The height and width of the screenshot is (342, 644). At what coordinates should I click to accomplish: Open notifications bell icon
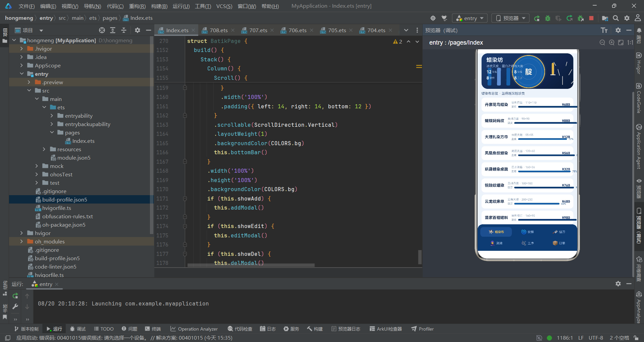click(x=639, y=31)
